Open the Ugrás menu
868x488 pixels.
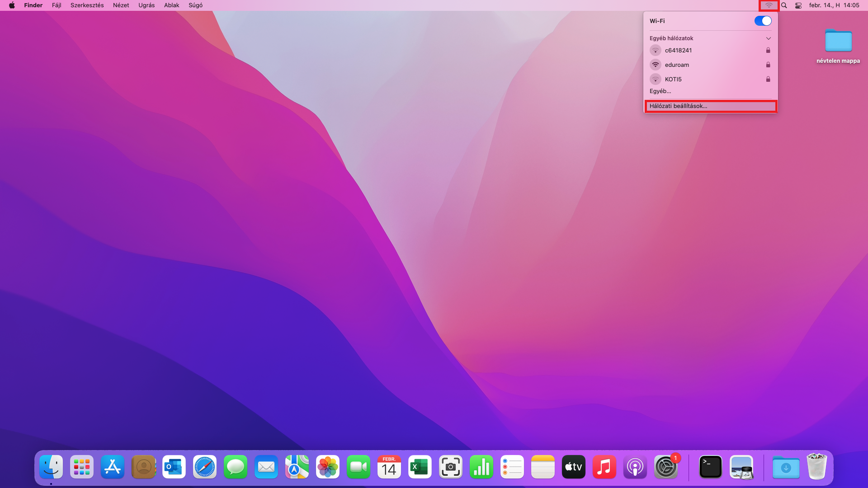pos(146,5)
